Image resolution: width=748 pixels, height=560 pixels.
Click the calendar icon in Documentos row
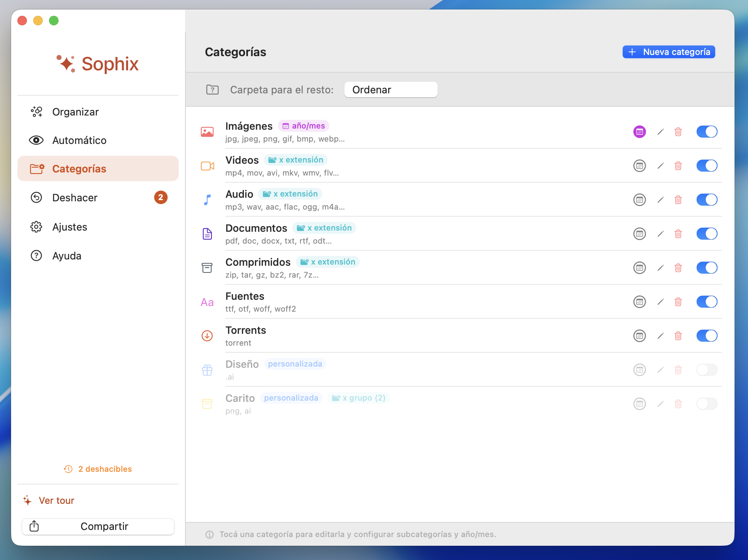(x=639, y=234)
